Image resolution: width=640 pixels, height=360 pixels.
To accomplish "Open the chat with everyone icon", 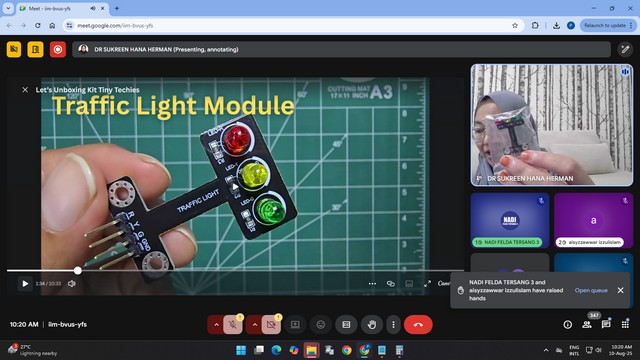I will tap(606, 324).
